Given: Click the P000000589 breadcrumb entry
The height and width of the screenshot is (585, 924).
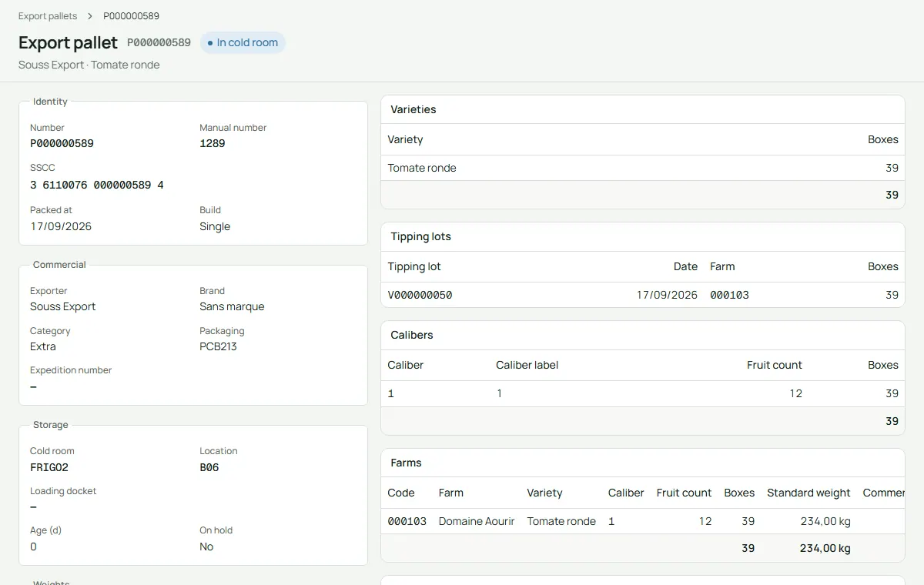Looking at the screenshot, I should 132,16.
